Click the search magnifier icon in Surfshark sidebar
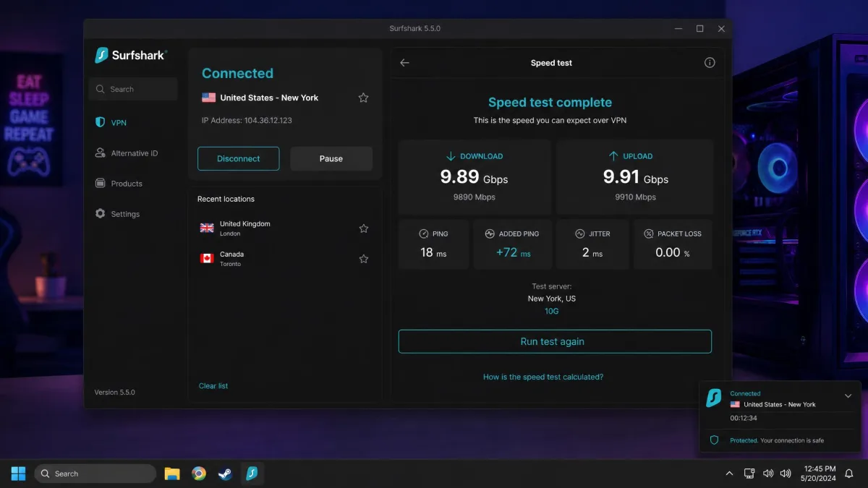This screenshot has height=488, width=868. (101, 90)
